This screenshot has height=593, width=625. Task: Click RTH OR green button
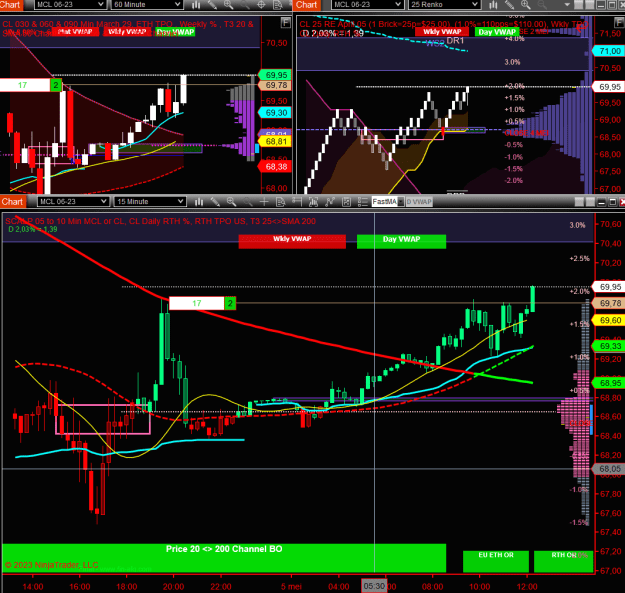[564, 561]
